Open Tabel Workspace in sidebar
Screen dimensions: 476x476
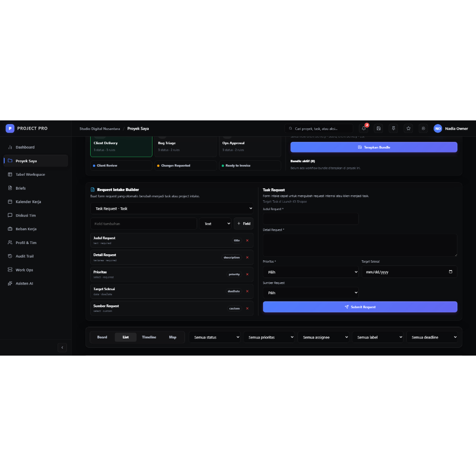(x=35, y=175)
